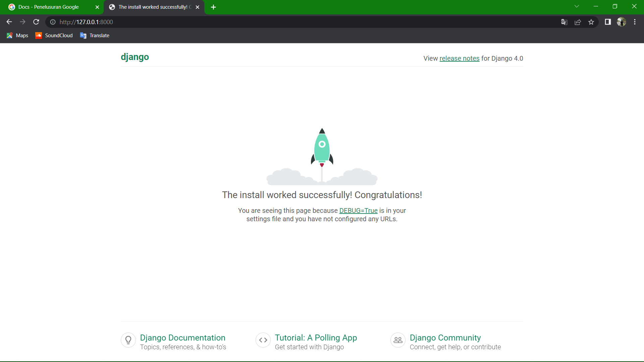Reload the current page
The height and width of the screenshot is (362, 644).
36,22
